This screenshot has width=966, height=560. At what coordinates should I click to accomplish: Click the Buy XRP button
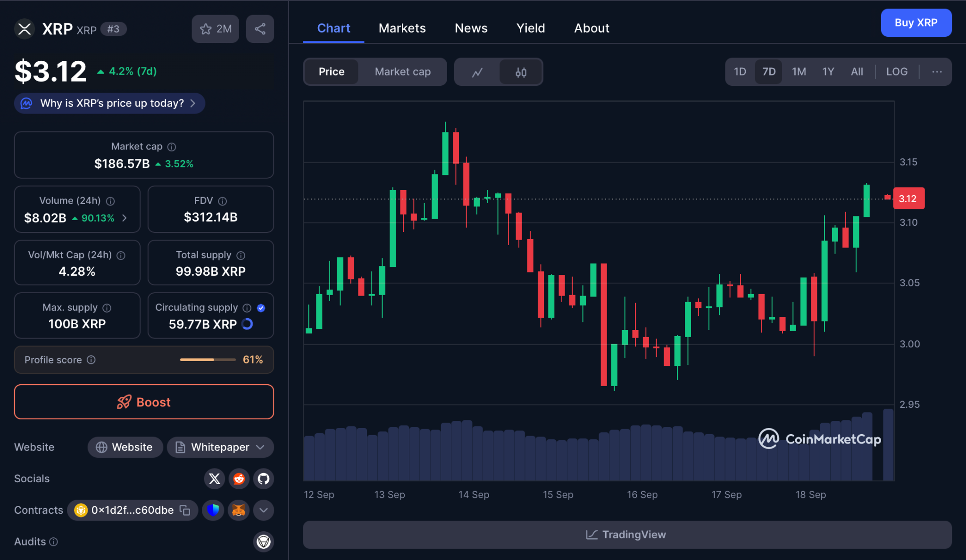916,23
